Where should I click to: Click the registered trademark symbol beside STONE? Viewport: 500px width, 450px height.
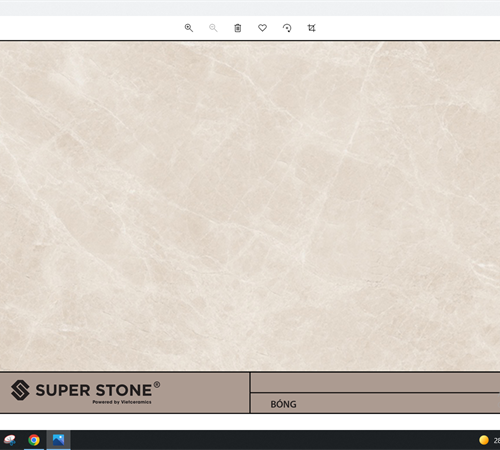pyautogui.click(x=157, y=385)
